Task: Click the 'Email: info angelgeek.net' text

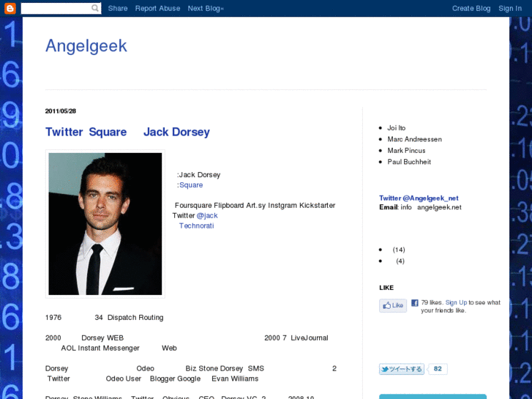Action: (420, 207)
